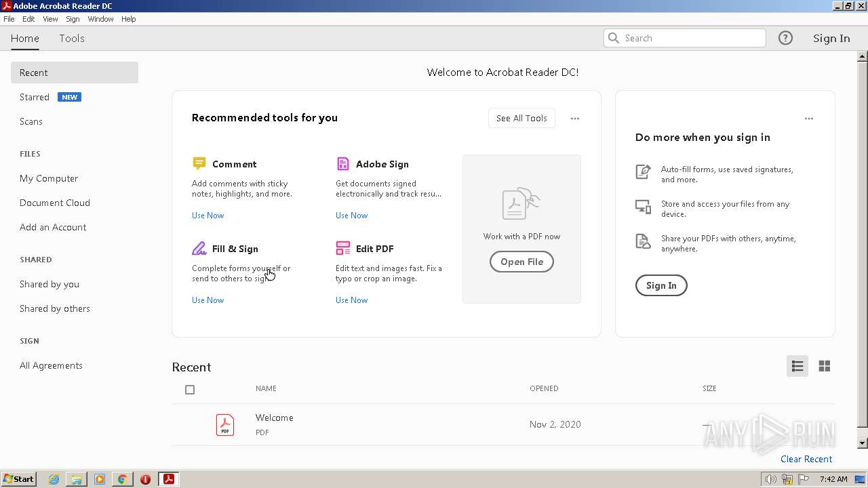Image resolution: width=868 pixels, height=488 pixels.
Task: Click the vertical scrollbar down arrow
Action: point(863,443)
